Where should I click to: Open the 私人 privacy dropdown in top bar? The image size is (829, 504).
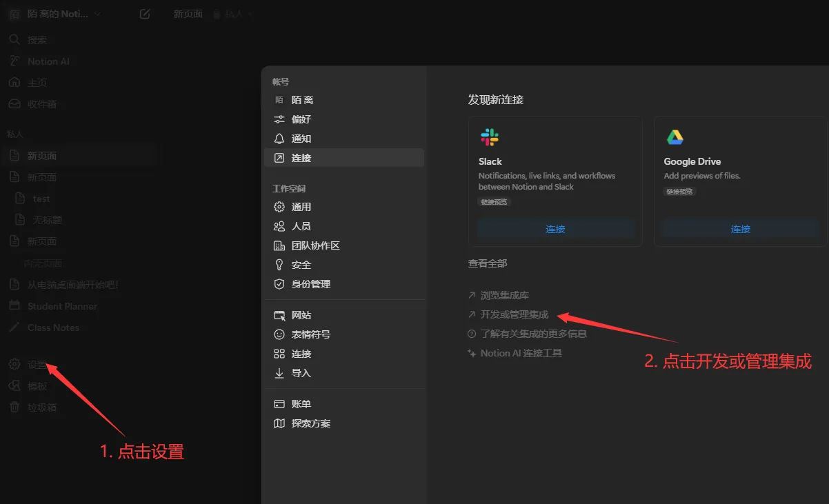(233, 14)
